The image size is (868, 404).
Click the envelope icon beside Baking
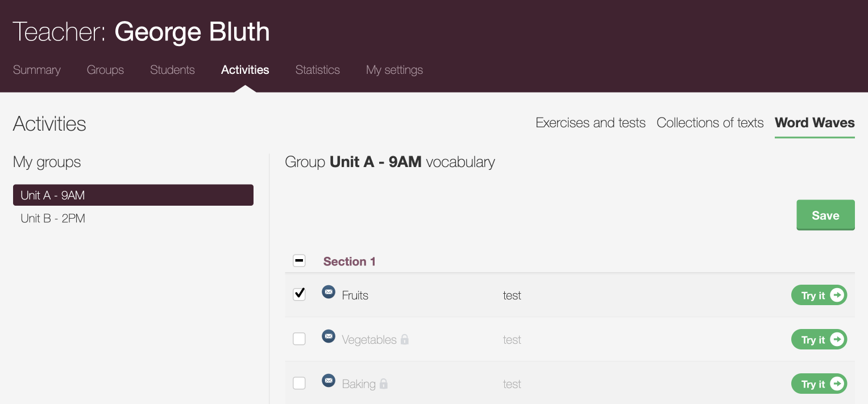coord(329,381)
